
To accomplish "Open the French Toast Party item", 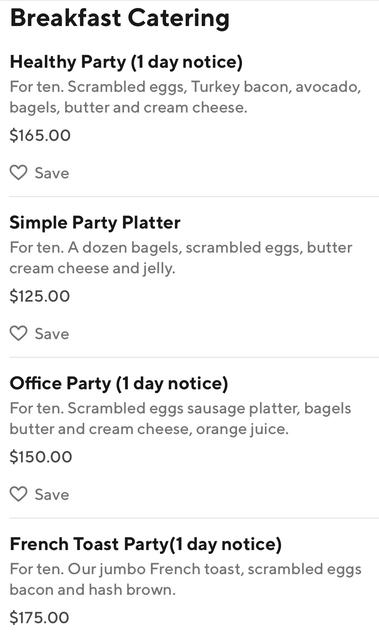I will pos(146,544).
